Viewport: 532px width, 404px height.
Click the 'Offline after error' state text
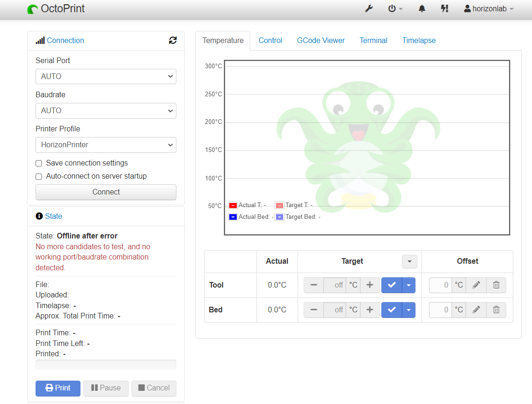point(87,236)
